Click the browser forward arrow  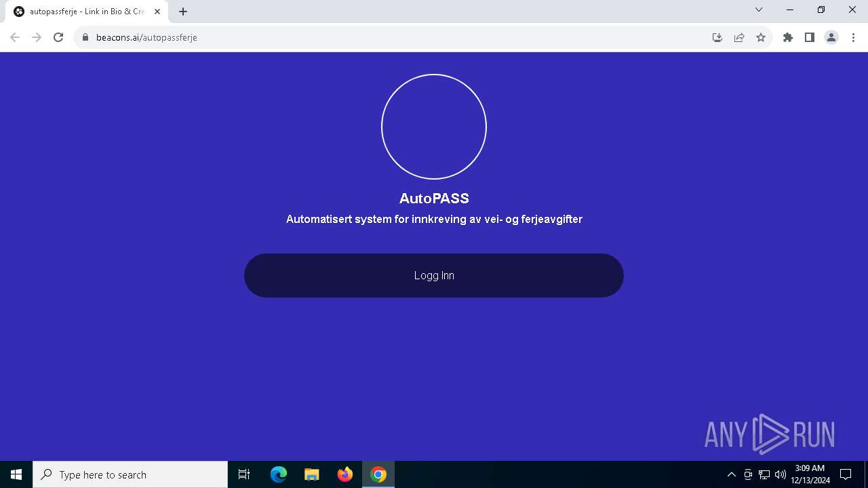click(37, 37)
